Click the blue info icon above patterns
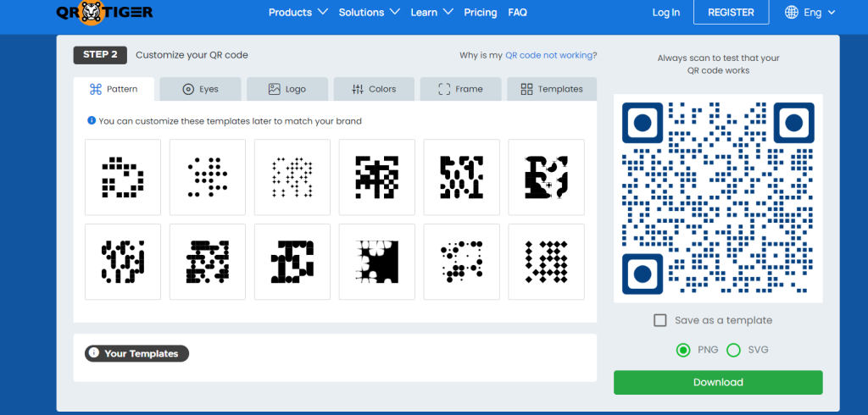The width and height of the screenshot is (868, 415). pos(92,120)
